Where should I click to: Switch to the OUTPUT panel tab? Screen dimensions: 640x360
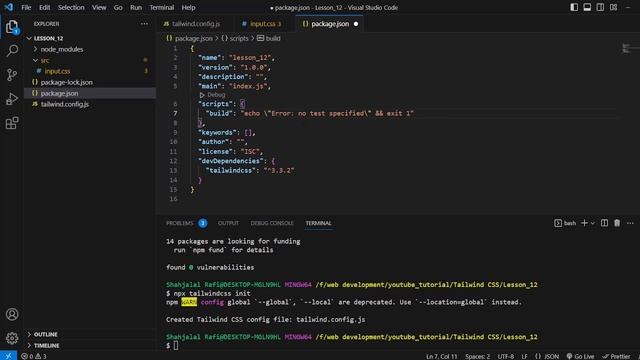pyautogui.click(x=228, y=223)
